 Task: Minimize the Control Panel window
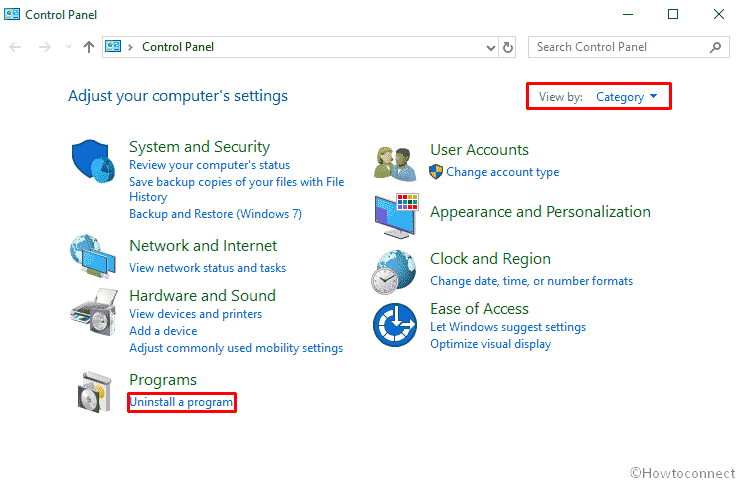tap(628, 14)
